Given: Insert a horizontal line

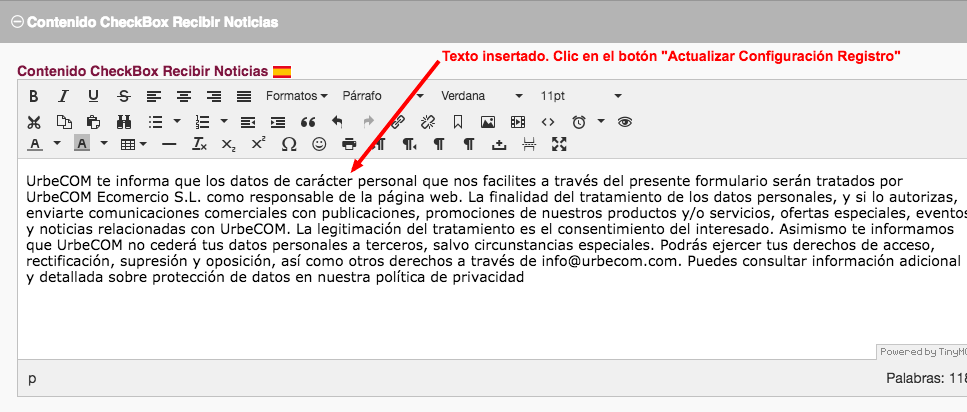Looking at the screenshot, I should click(x=168, y=144).
